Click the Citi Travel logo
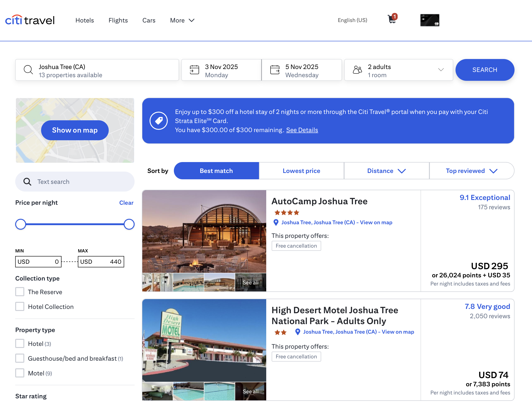 coord(30,20)
